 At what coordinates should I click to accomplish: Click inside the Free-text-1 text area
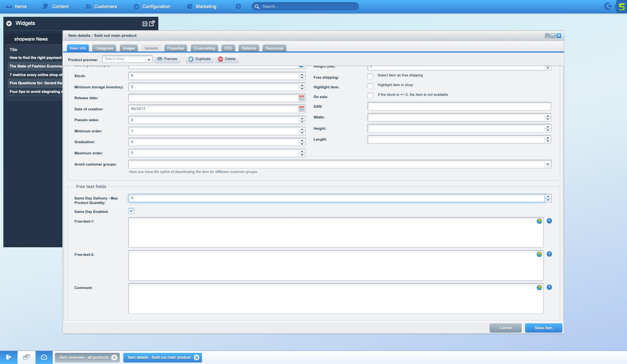pos(336,232)
